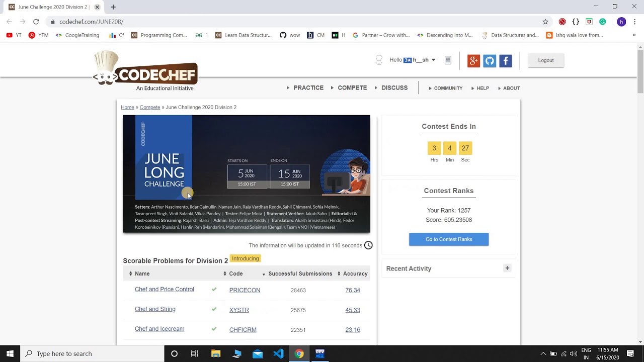Image resolution: width=644 pixels, height=362 pixels.
Task: Expand the COMPETE menu
Action: point(349,87)
